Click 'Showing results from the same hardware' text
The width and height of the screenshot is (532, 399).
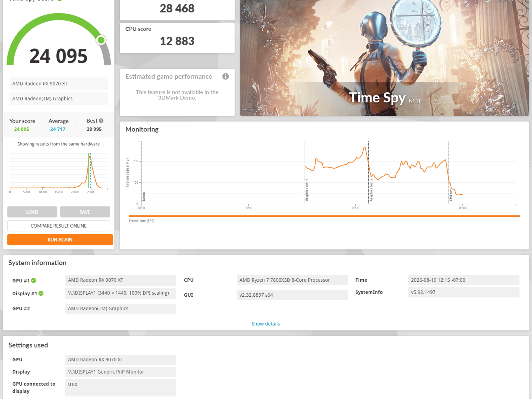58,144
